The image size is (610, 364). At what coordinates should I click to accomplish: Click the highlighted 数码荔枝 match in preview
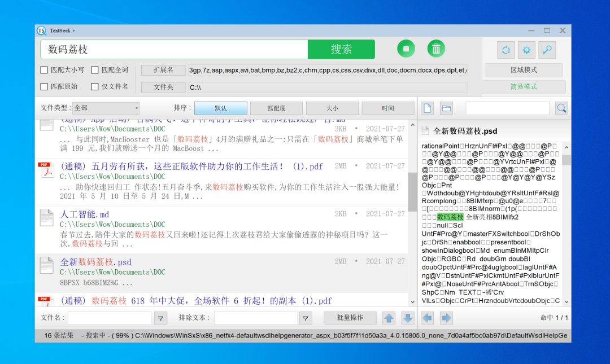click(x=450, y=217)
